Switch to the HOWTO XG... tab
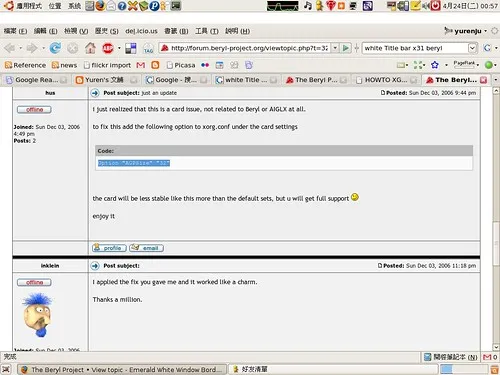 tap(385, 80)
